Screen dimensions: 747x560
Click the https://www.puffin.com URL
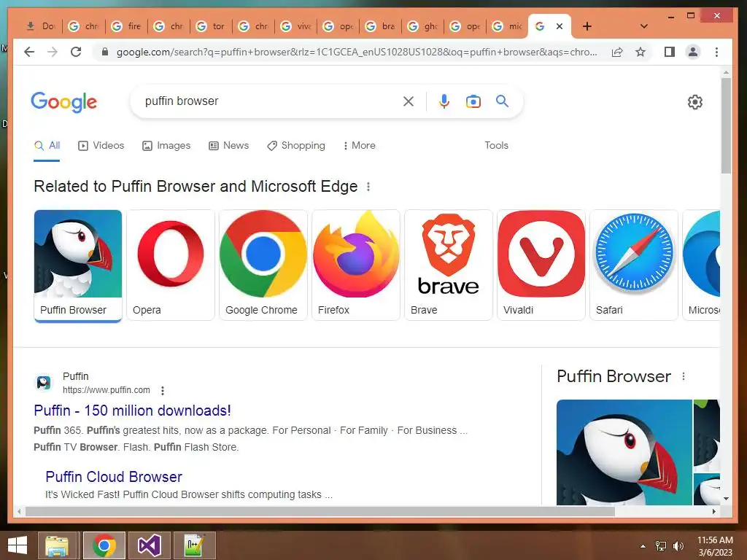pos(107,390)
